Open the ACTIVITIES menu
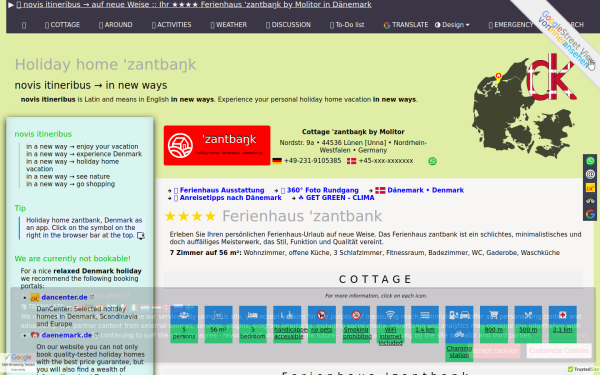Screen dimensions: 600x375 (x=171, y=25)
